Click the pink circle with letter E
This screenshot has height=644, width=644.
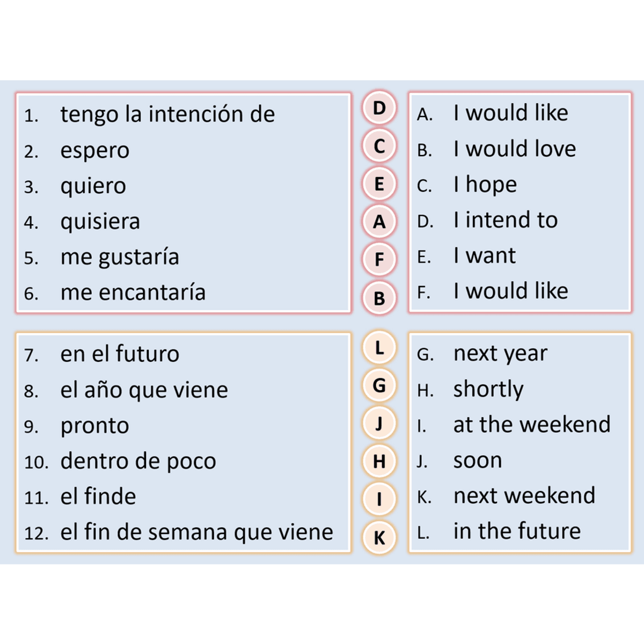[x=379, y=184]
